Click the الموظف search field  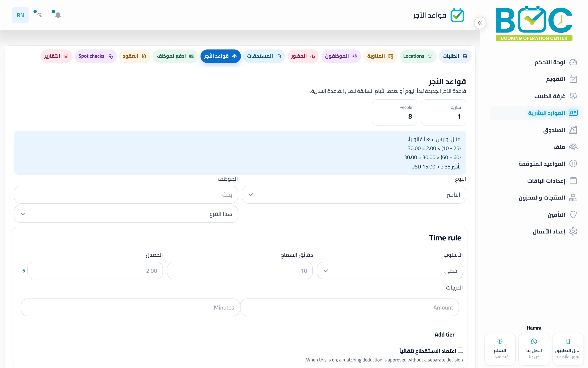click(126, 195)
